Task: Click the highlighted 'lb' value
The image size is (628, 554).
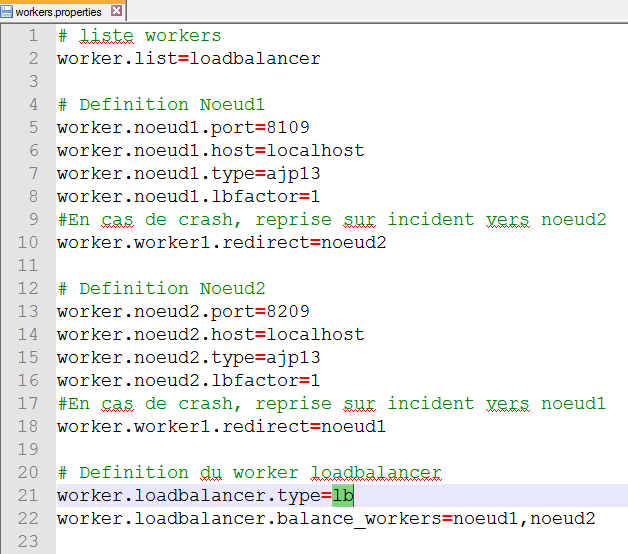Action: pos(343,495)
